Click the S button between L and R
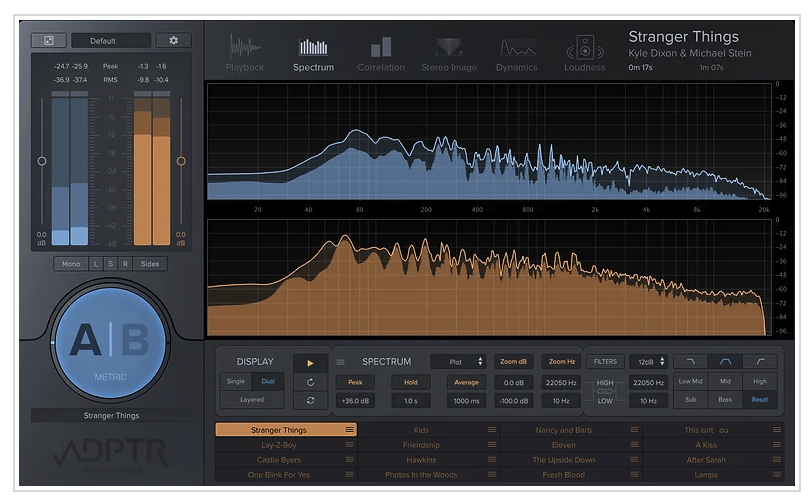 (x=110, y=264)
